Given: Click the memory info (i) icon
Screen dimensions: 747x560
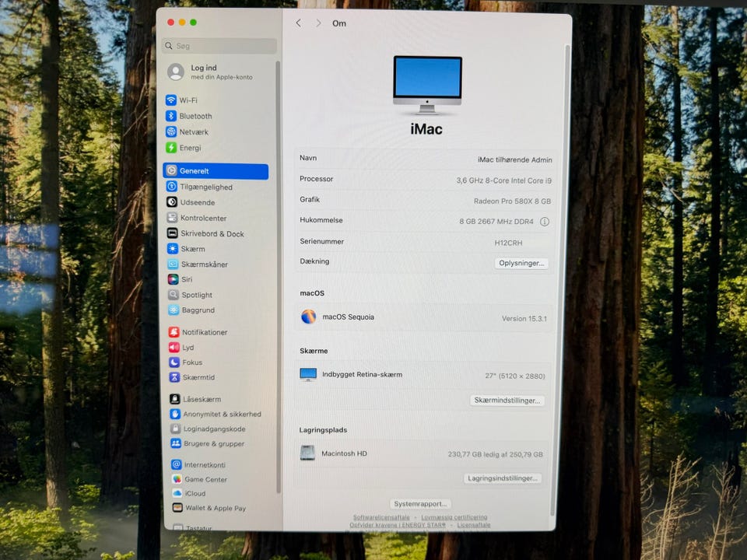Looking at the screenshot, I should pyautogui.click(x=545, y=222).
